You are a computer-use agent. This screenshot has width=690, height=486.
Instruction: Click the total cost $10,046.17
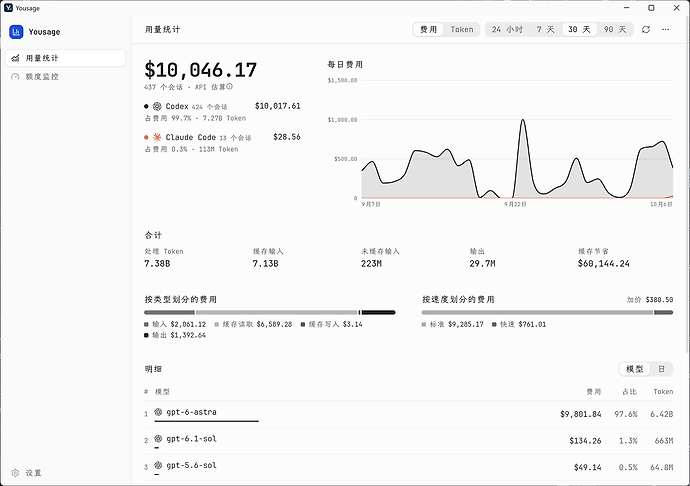[x=201, y=70]
